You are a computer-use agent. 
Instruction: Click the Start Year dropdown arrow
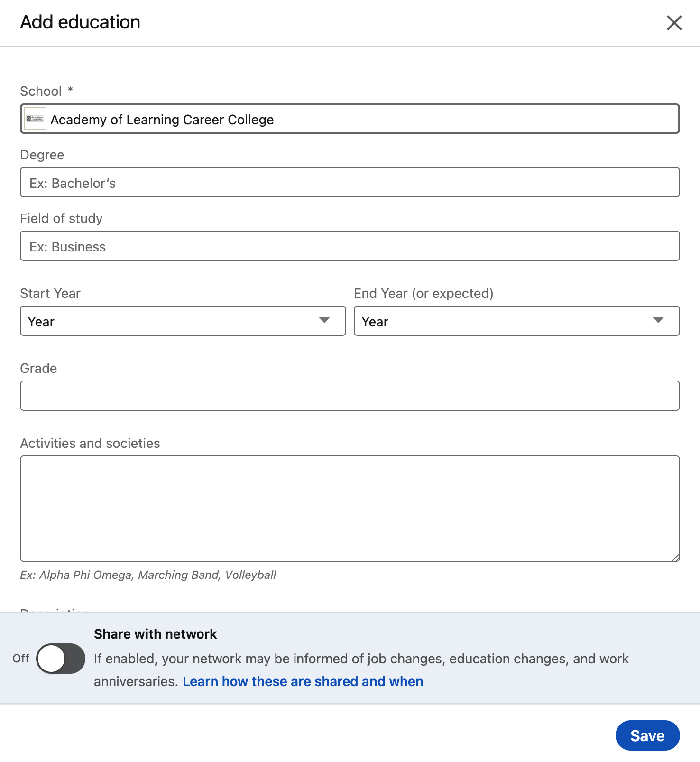tap(324, 320)
